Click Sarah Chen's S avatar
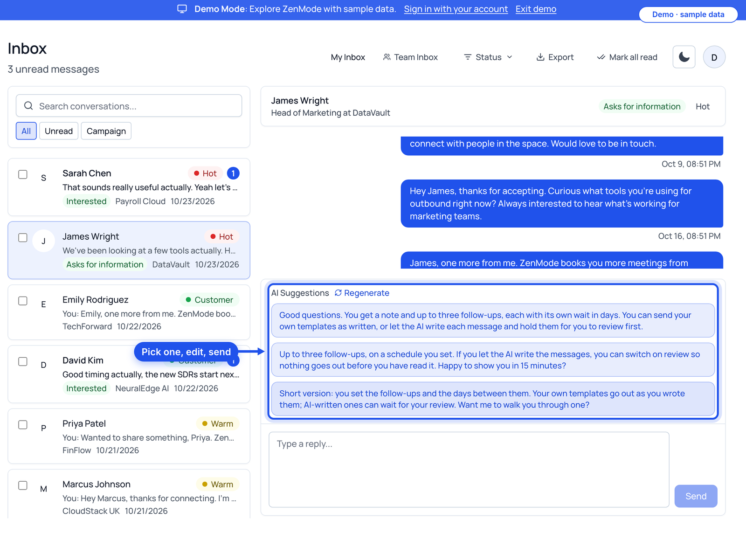 point(43,178)
